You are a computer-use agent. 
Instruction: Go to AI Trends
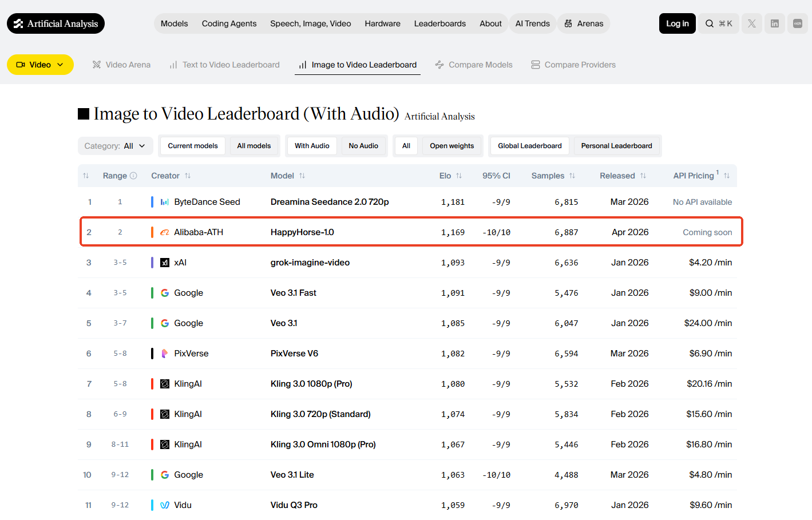(533, 23)
